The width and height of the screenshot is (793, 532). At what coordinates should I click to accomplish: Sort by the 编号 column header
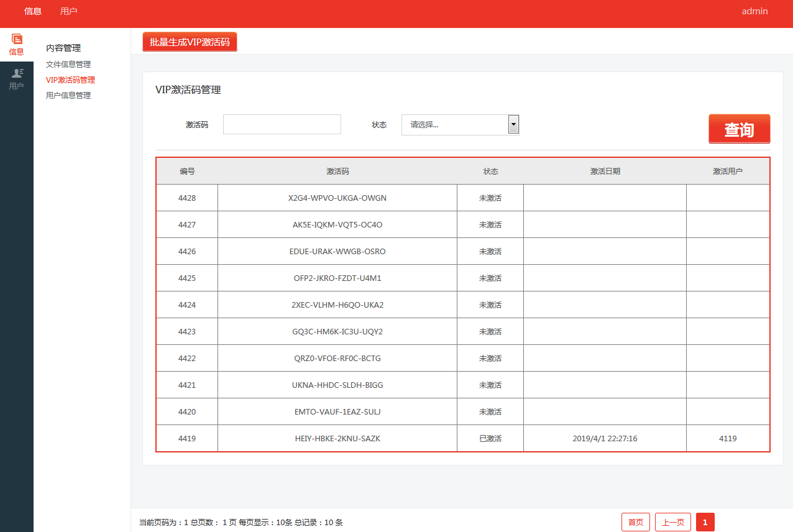pos(186,171)
